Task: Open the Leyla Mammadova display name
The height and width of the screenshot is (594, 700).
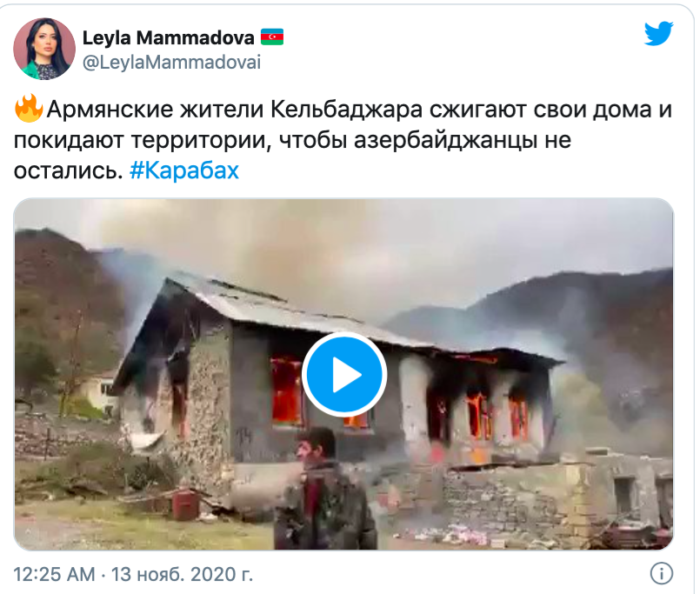Action: 169,37
